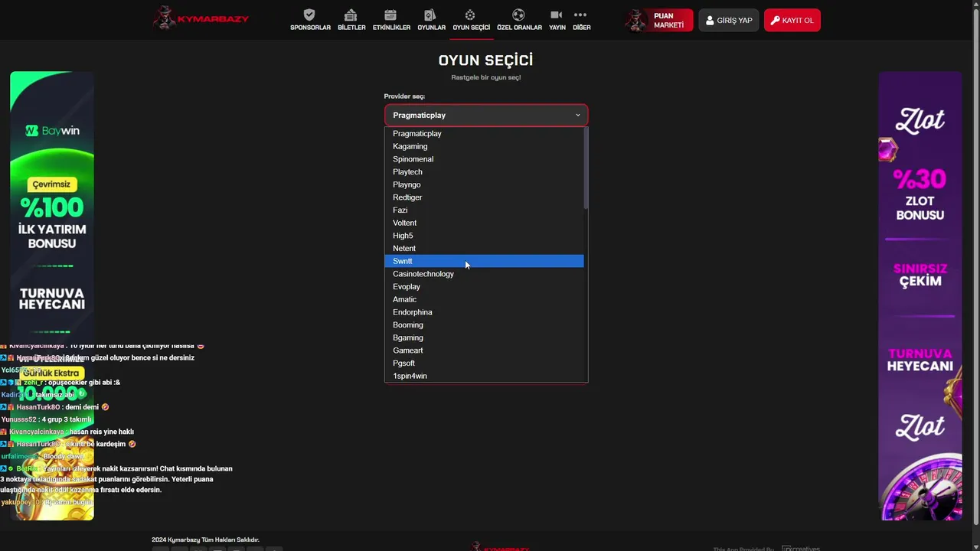Open Puan Marketi button

coord(658,20)
